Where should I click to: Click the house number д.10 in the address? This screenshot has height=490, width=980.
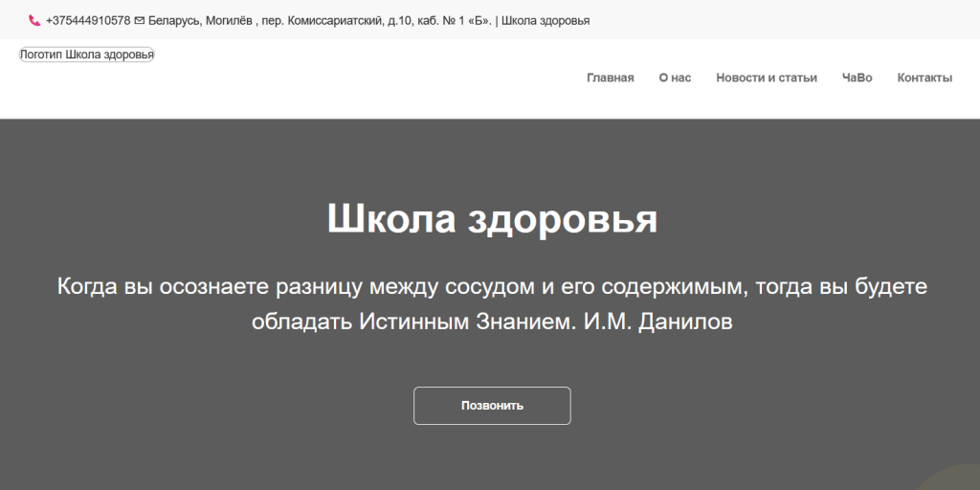[x=397, y=20]
